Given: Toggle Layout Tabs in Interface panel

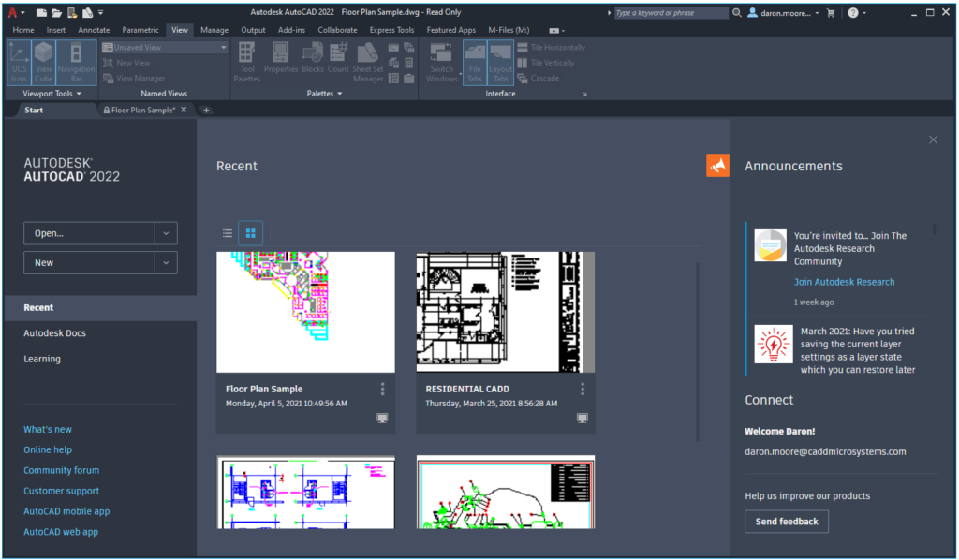Looking at the screenshot, I should tap(500, 63).
